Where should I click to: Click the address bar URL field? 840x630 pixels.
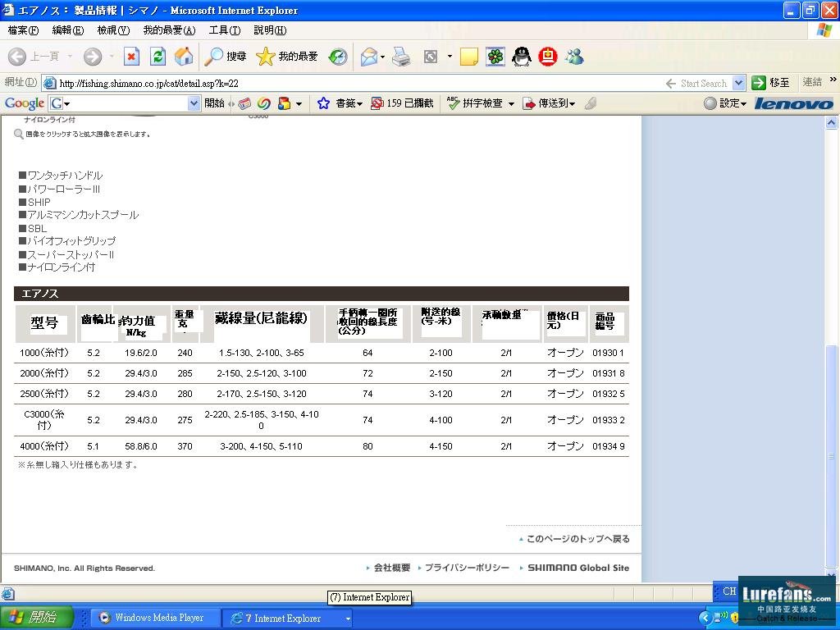(x=353, y=83)
